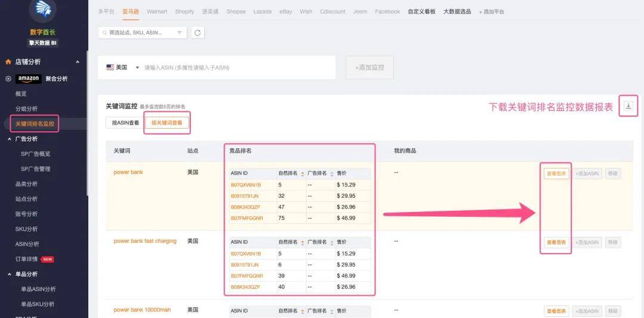Open 自定义看板 tab
Image resolution: width=644 pixels, height=318 pixels.
point(422,11)
